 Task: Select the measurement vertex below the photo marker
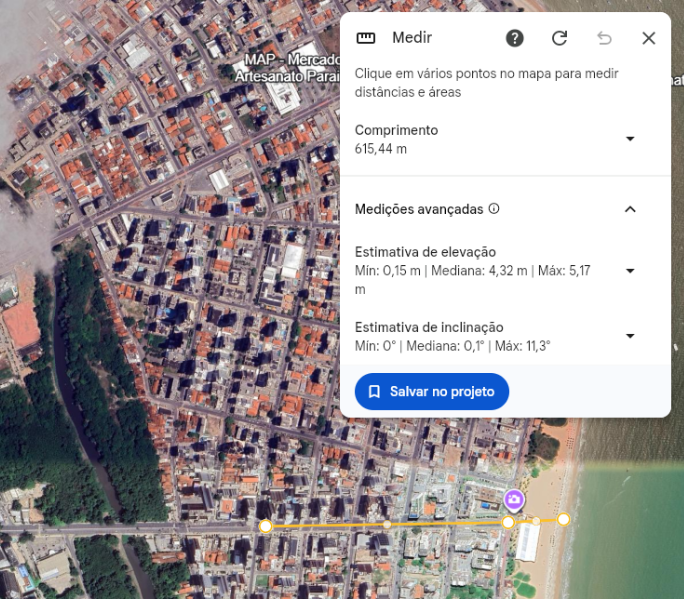click(x=508, y=522)
